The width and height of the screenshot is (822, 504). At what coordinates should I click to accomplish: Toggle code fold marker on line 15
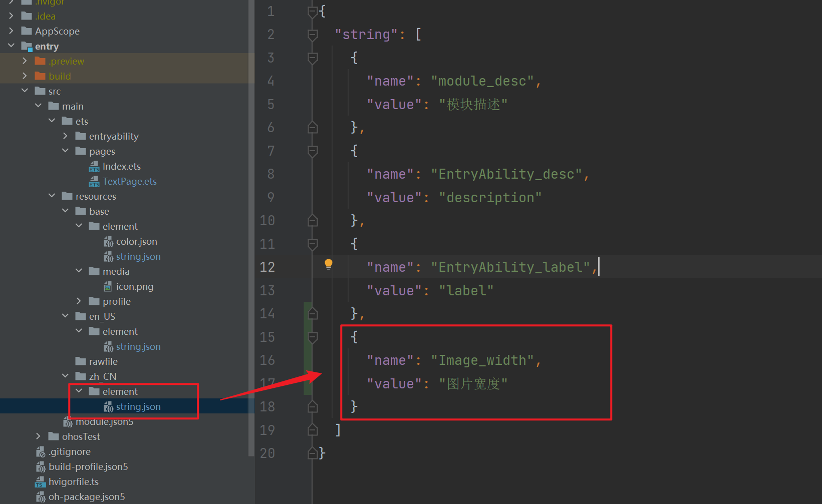click(313, 337)
